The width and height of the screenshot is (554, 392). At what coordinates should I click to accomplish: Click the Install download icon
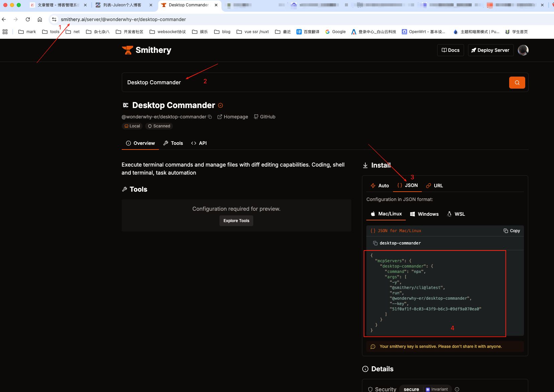pos(365,165)
